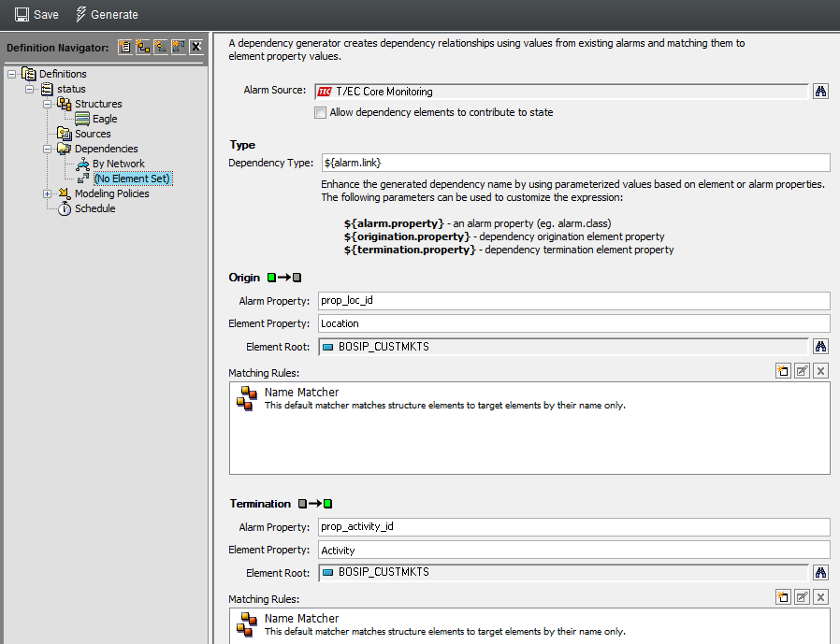Select the Sources folder icon
Viewport: 840px width, 644px height.
point(65,134)
